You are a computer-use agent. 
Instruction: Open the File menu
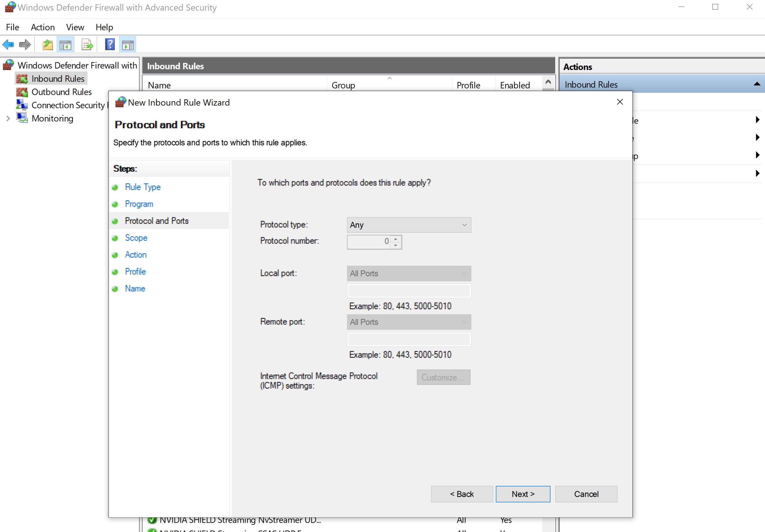(x=13, y=27)
